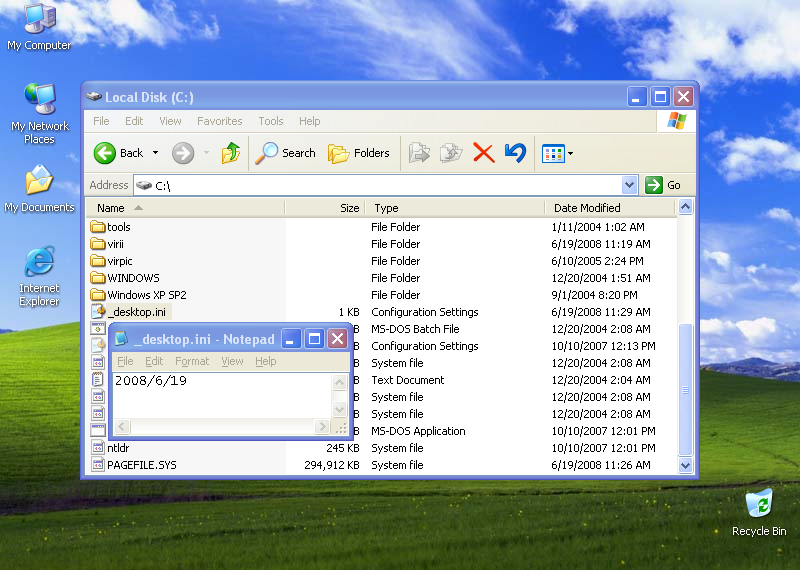
Task: Click Notepad's scroll down arrow
Action: click(x=339, y=409)
